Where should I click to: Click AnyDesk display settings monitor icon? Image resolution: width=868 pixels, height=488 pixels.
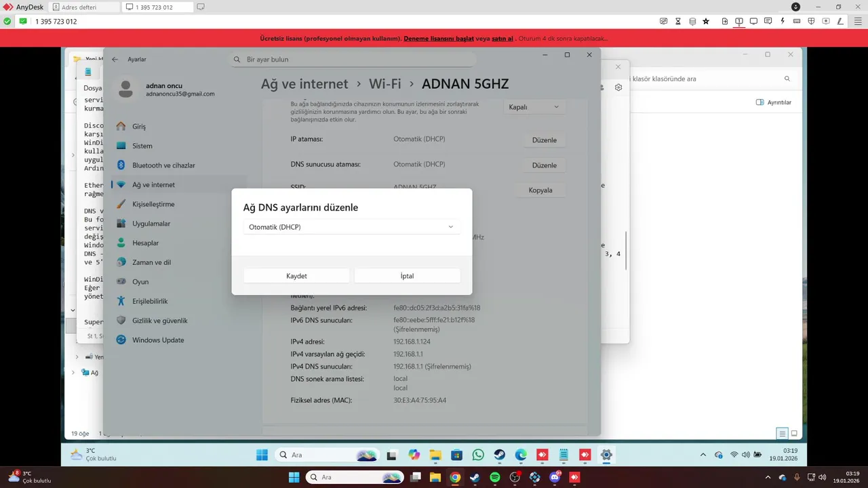pos(753,21)
